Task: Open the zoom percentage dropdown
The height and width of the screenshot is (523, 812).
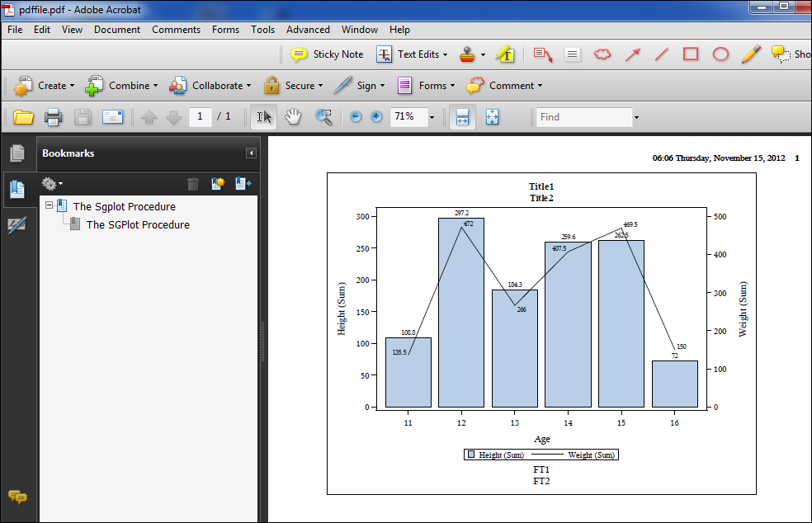Action: click(x=432, y=118)
